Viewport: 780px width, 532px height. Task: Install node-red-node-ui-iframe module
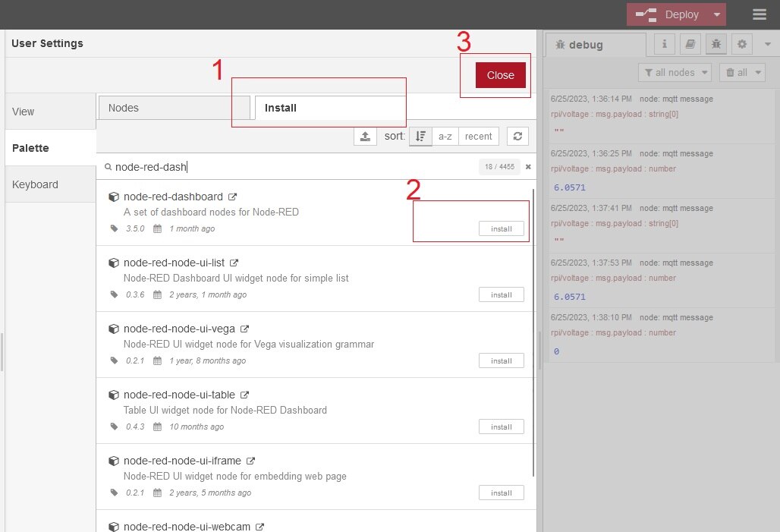pyautogui.click(x=501, y=493)
